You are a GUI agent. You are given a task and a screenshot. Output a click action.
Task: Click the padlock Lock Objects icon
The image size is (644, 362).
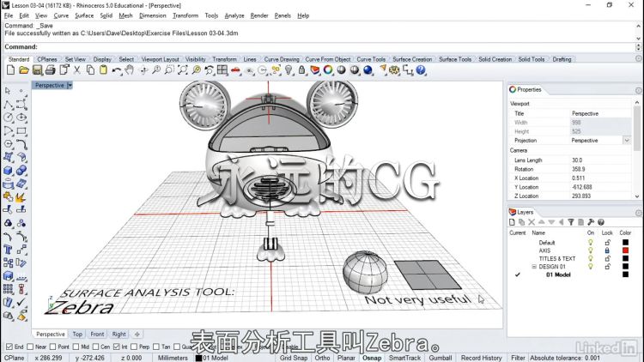302,70
